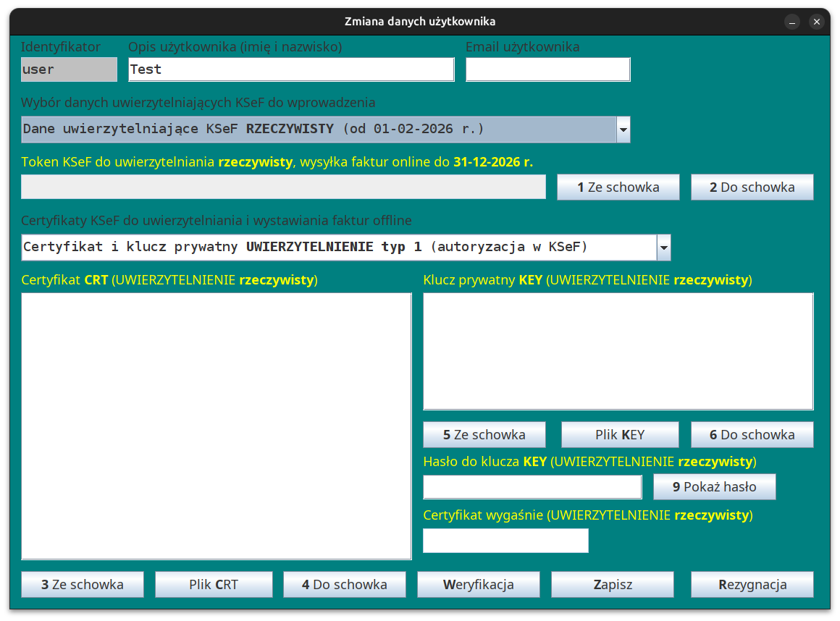
Task: Click '5 Ze schowka' under the private key
Action: pos(484,435)
